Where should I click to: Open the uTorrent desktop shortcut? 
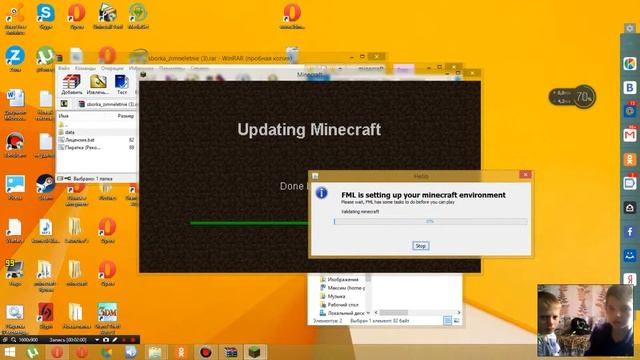[x=45, y=59]
